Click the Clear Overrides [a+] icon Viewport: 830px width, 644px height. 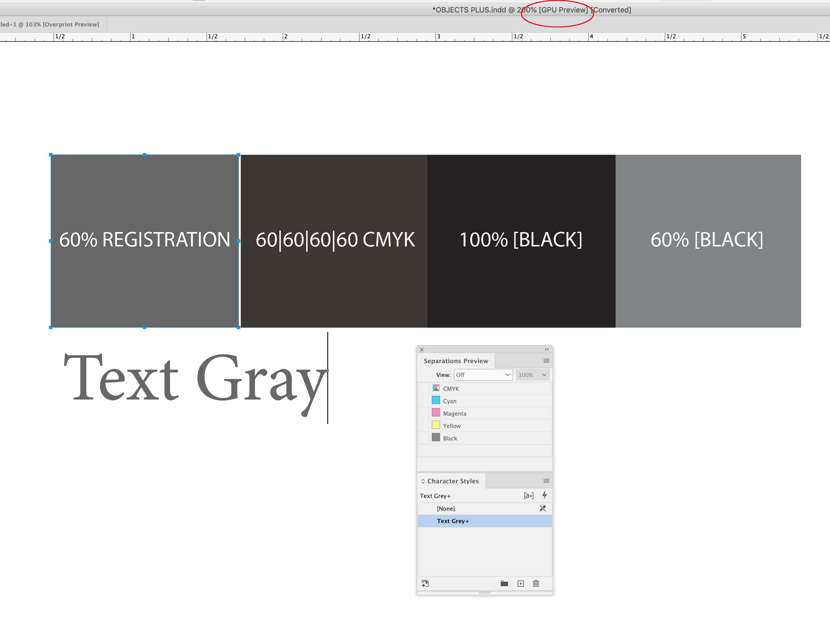pyautogui.click(x=528, y=495)
